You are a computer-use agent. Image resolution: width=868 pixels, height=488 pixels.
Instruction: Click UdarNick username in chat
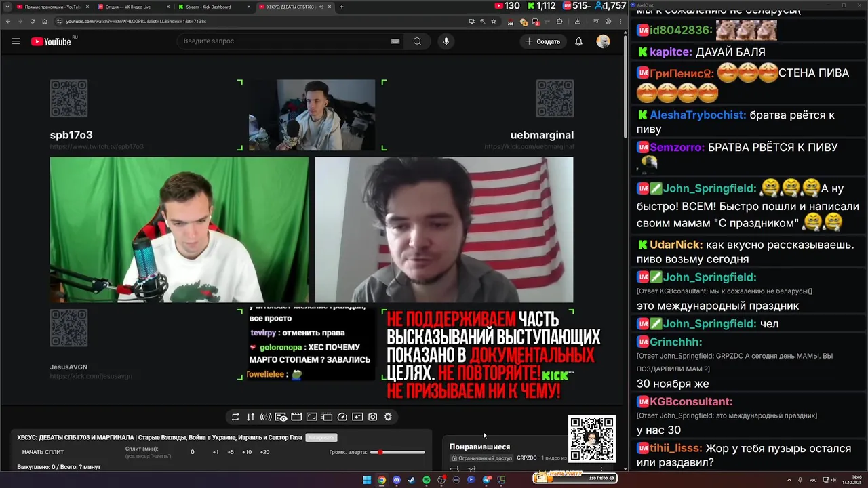click(676, 245)
